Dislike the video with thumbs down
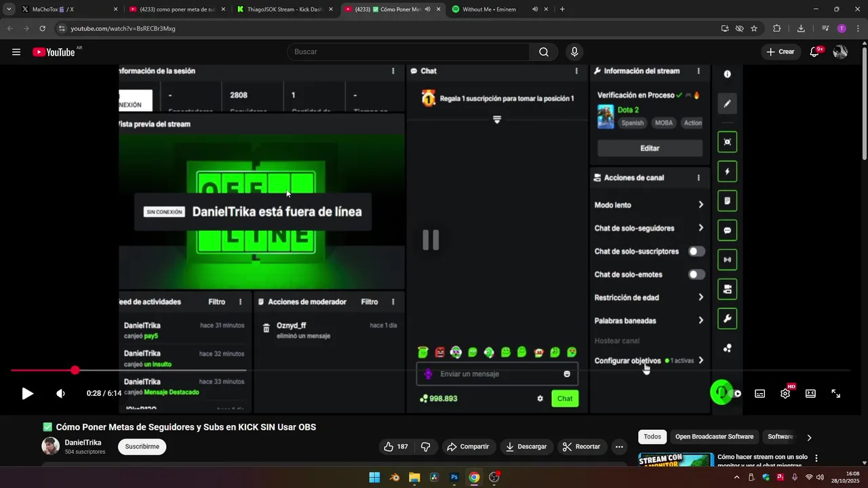The width and height of the screenshot is (868, 488). 426,447
